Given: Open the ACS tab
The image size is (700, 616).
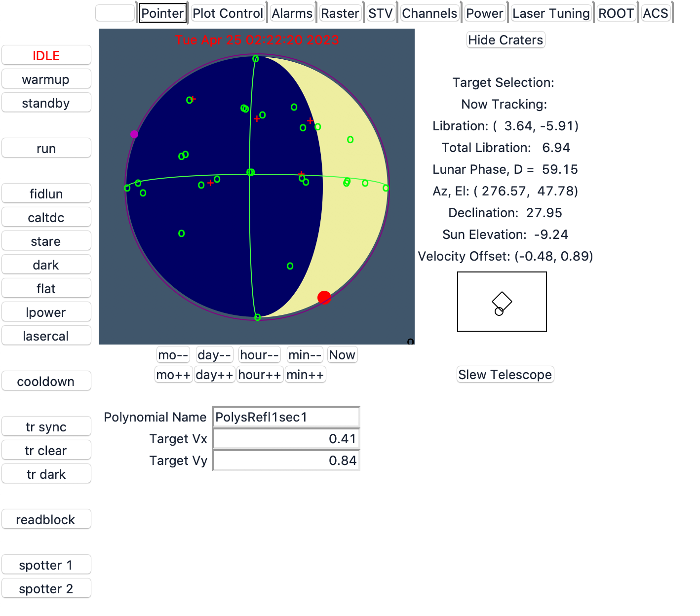Looking at the screenshot, I should (x=656, y=13).
